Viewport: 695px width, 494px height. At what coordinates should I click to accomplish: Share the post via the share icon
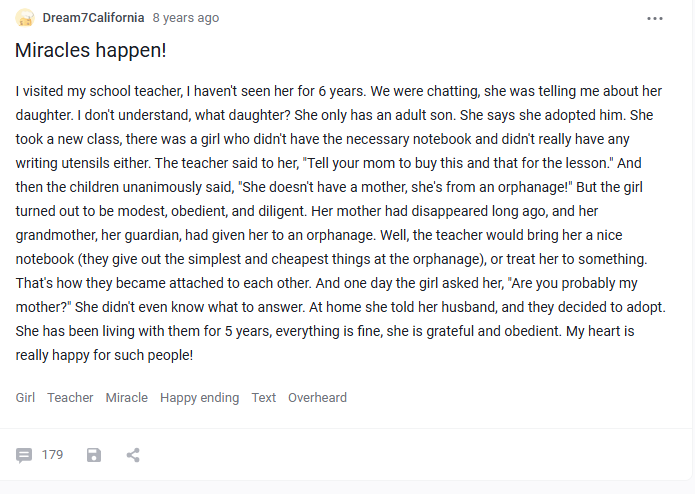pyautogui.click(x=133, y=455)
